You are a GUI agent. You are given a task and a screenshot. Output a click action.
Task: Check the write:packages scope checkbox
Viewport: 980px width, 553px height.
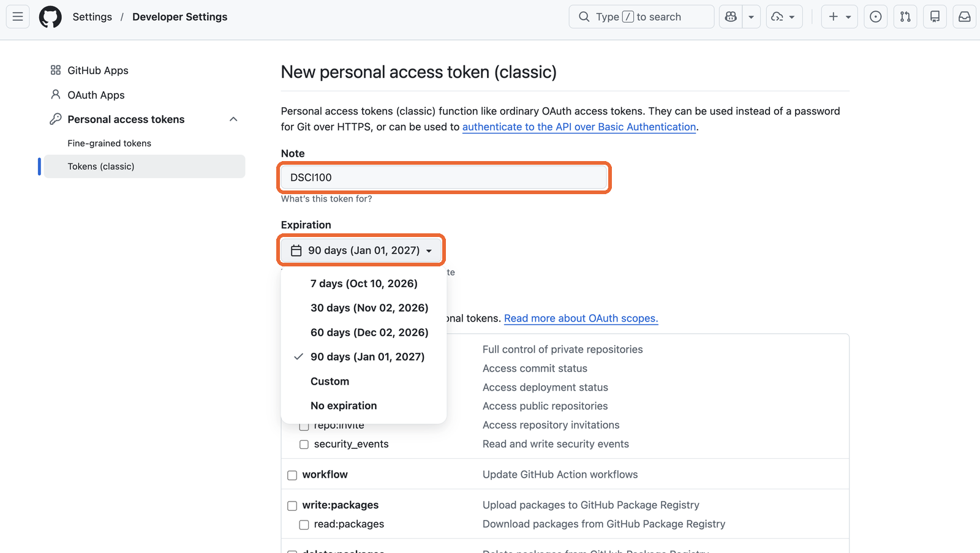pyautogui.click(x=292, y=506)
